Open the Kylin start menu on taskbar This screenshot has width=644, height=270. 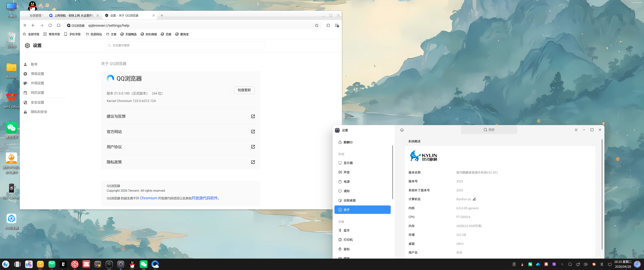tap(6, 264)
